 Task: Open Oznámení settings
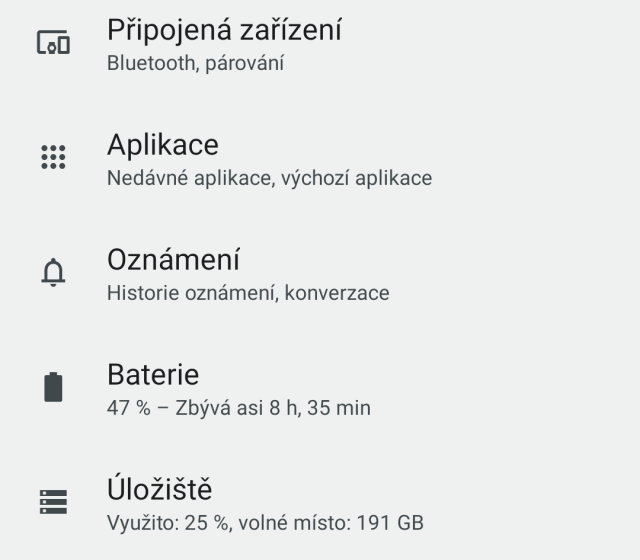[x=173, y=260]
